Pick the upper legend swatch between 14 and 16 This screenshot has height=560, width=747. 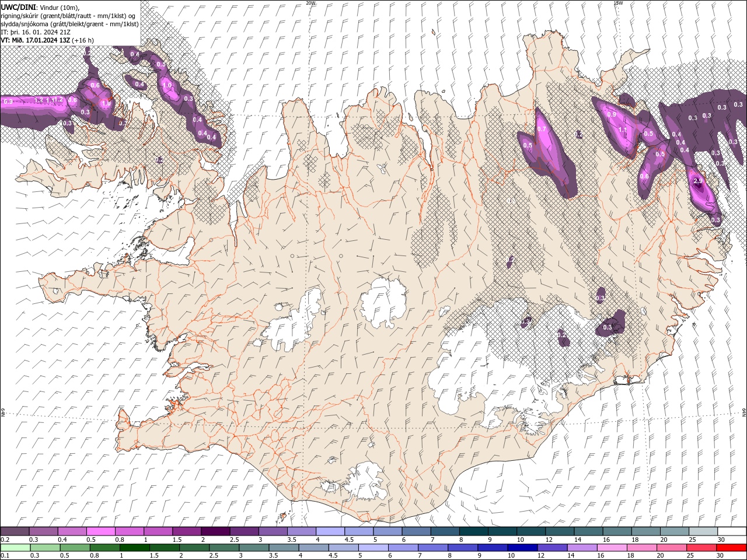[x=589, y=531]
